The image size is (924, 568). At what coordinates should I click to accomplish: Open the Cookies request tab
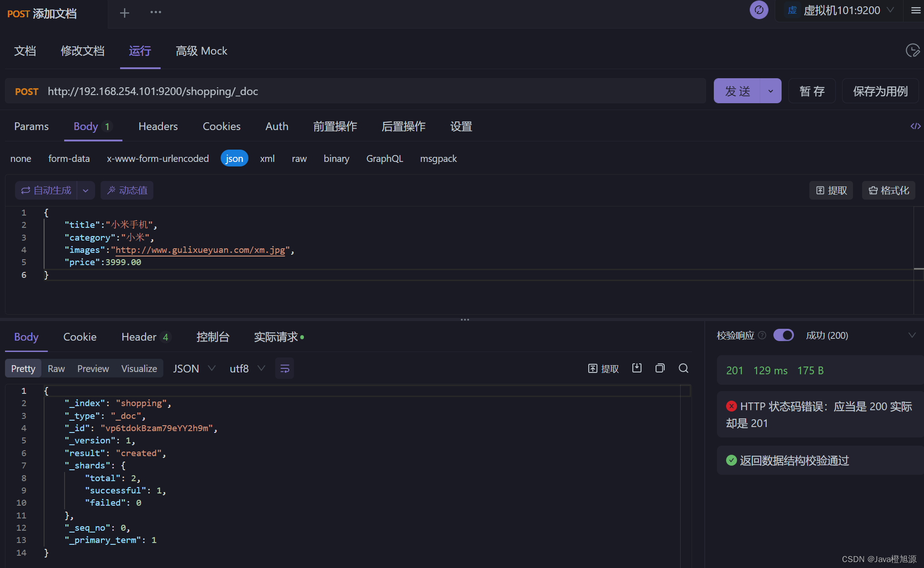click(222, 126)
